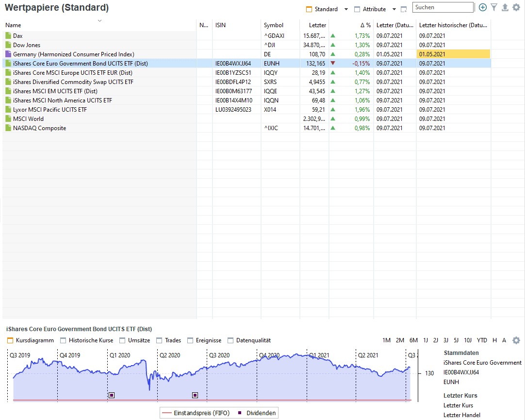Click the dividend marker in Q2 2020
The width and height of the screenshot is (525, 420).
click(x=195, y=395)
